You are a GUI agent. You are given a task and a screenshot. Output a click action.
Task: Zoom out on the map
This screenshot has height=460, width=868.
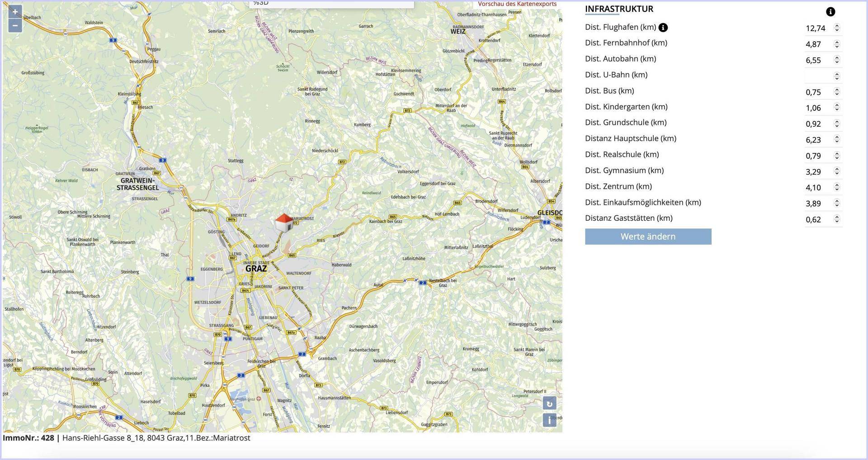pyautogui.click(x=15, y=25)
